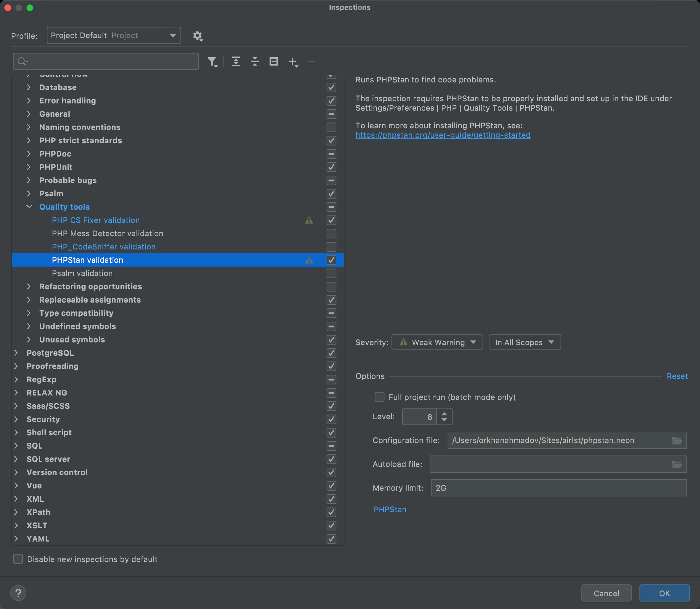Enable Full project run checkbox
Viewport: 700px width, 609px height.
pyautogui.click(x=379, y=397)
